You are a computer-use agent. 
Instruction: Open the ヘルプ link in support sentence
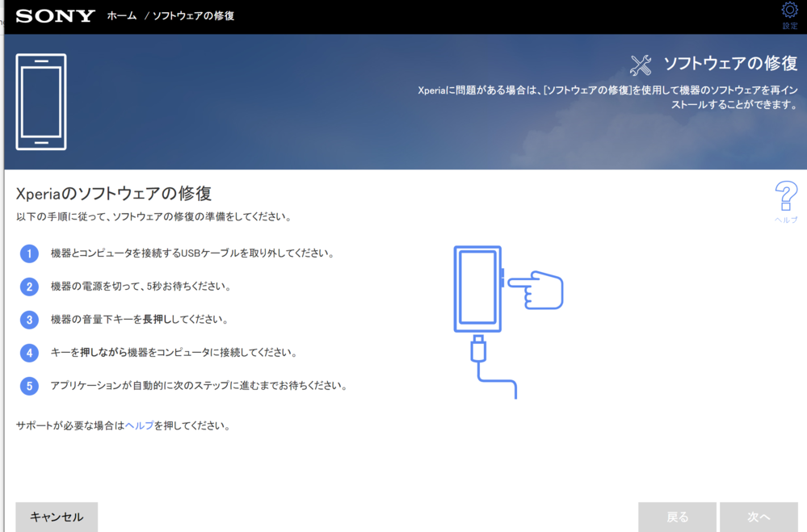click(139, 425)
